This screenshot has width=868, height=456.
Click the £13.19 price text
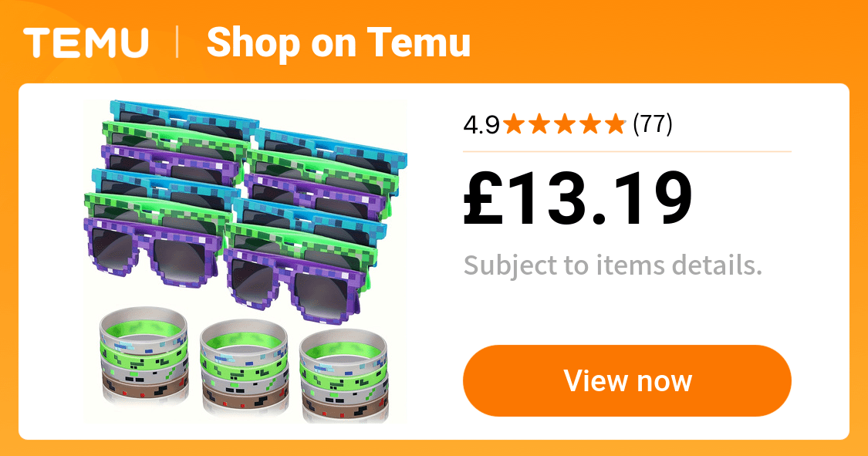(578, 198)
